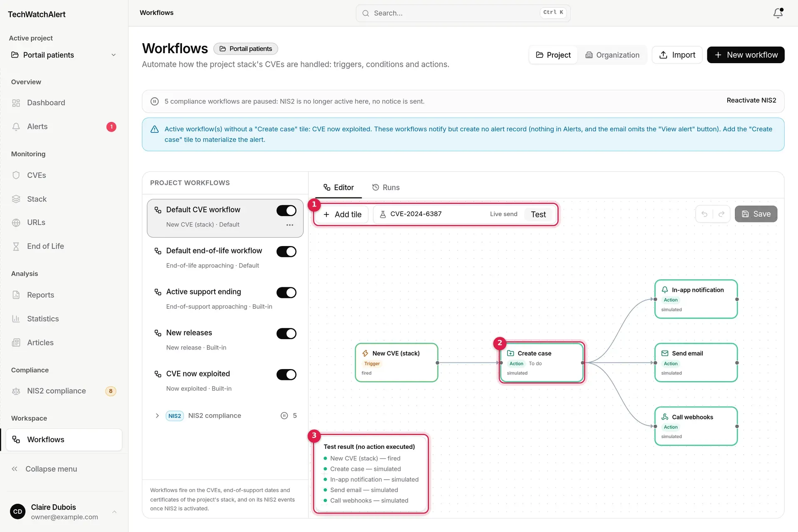
Task: Click the webhook icon on Call webhooks tile
Action: (665, 417)
